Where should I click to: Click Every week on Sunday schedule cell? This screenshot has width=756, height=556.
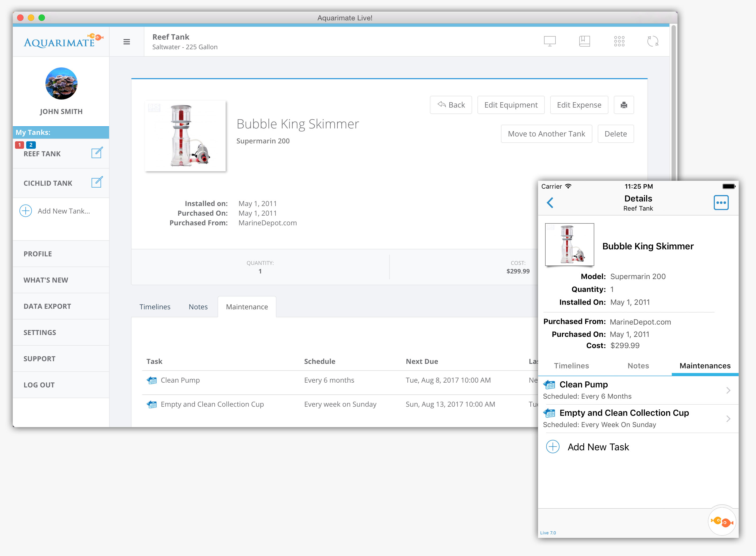click(x=340, y=404)
